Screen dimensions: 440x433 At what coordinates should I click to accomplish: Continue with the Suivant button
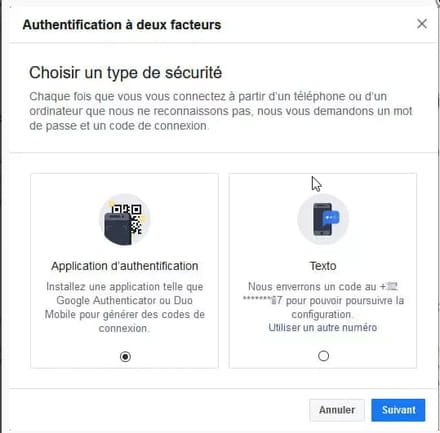coord(398,410)
